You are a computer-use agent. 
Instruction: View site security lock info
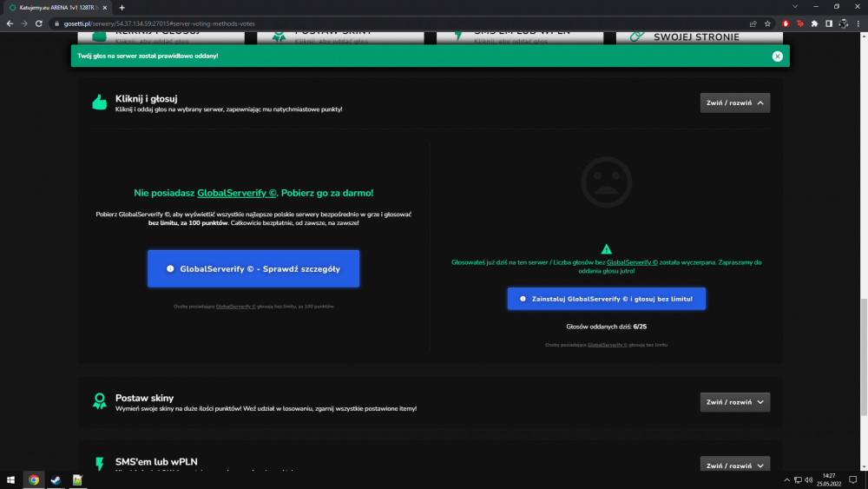coord(56,23)
